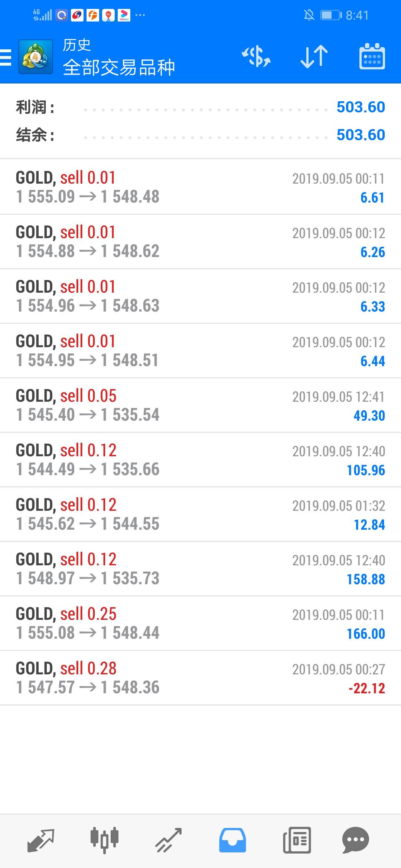Select first GOLD sell 0.01 trade with 6.61 profit

pyautogui.click(x=200, y=187)
